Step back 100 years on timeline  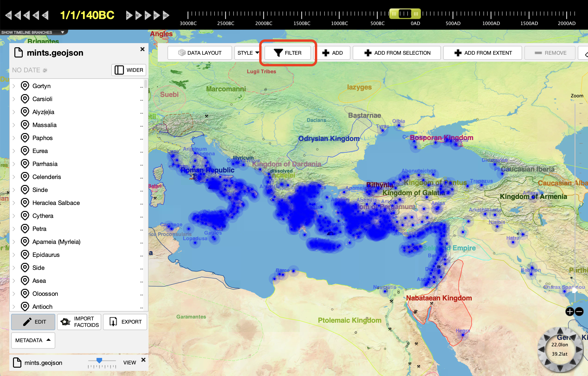pos(8,15)
